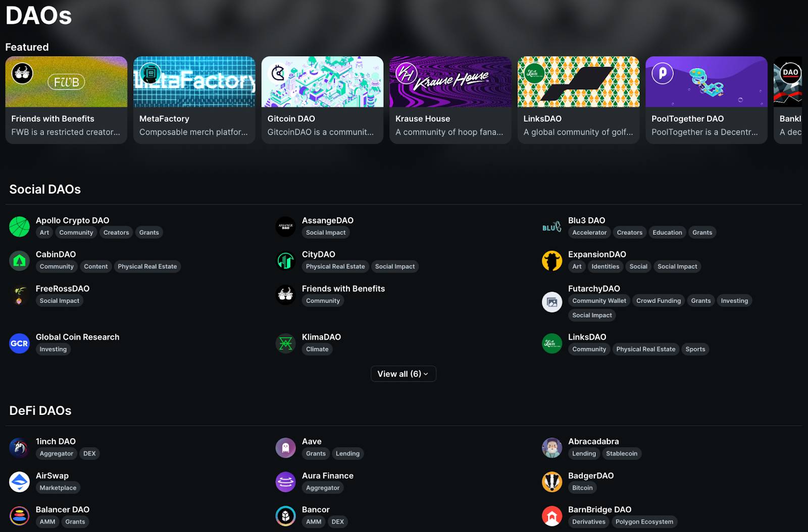808x532 pixels.
Task: Click the PoolTogether P badge on card
Action: tap(663, 74)
